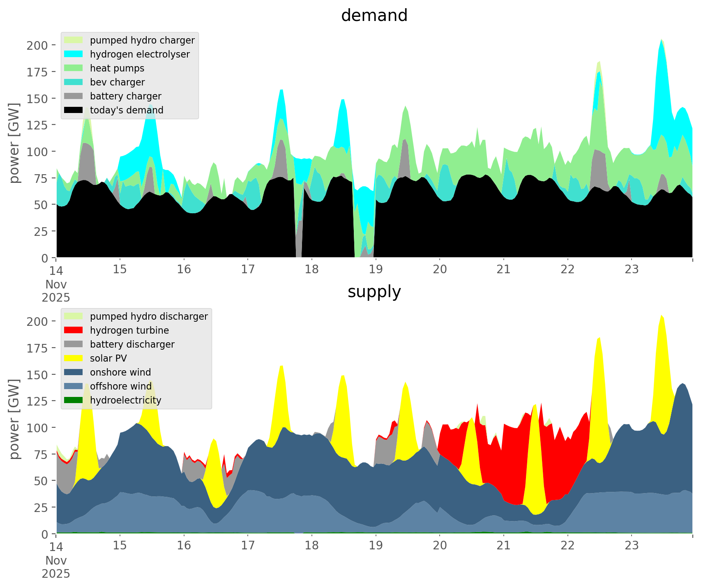Click the supply chart's power [GW] axis label
701x588 pixels.
click(x=14, y=419)
